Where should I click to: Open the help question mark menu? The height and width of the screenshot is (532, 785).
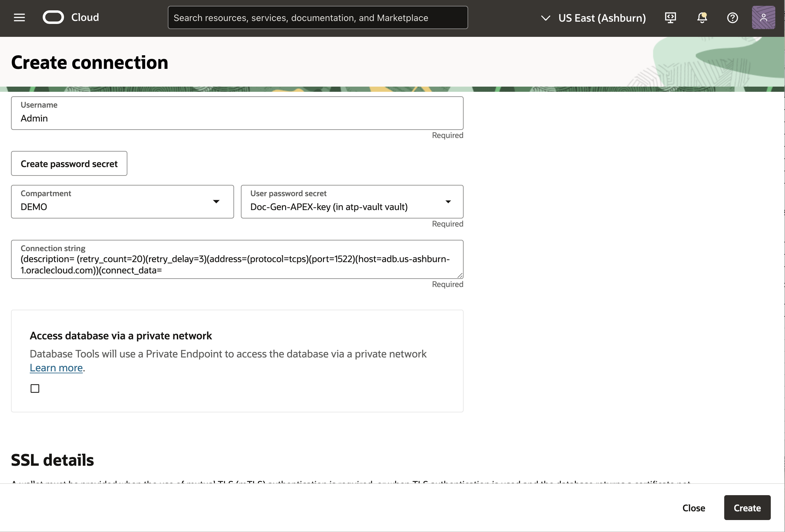point(732,17)
